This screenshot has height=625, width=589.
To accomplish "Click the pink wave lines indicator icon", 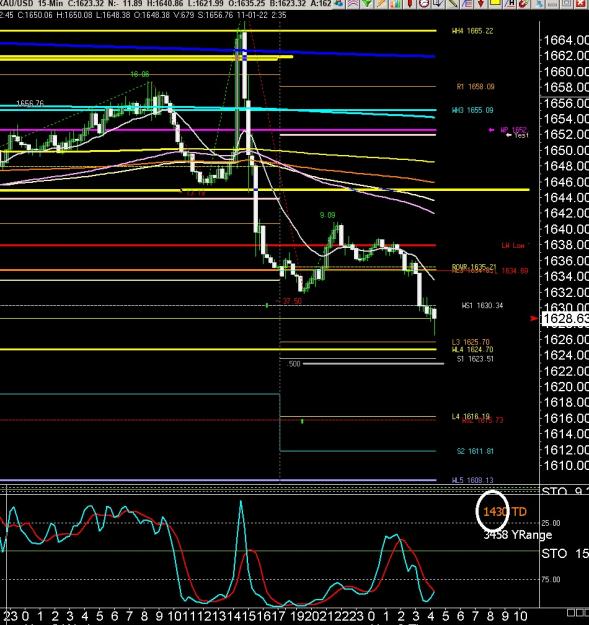I will point(352,4).
